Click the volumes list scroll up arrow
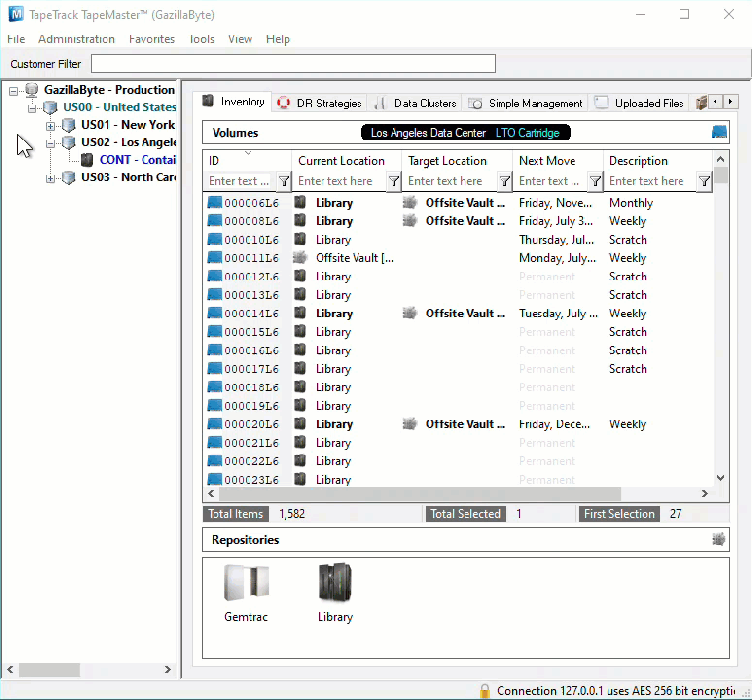Image resolution: width=752 pixels, height=700 pixels. click(720, 159)
